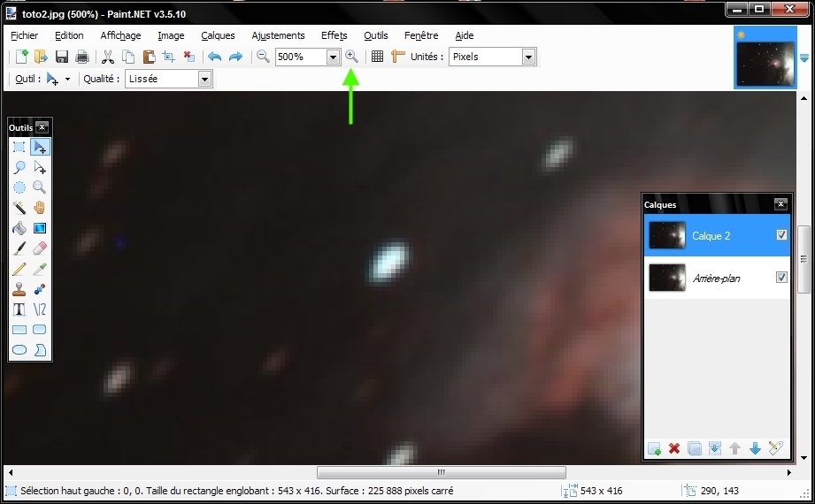815x504 pixels.
Task: Click the Copy toolbar icon
Action: tap(127, 57)
